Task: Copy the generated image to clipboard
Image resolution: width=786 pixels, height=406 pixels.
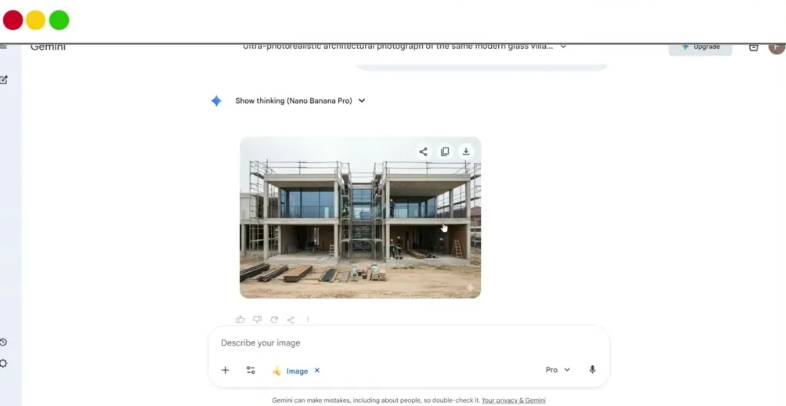Action: click(x=445, y=152)
